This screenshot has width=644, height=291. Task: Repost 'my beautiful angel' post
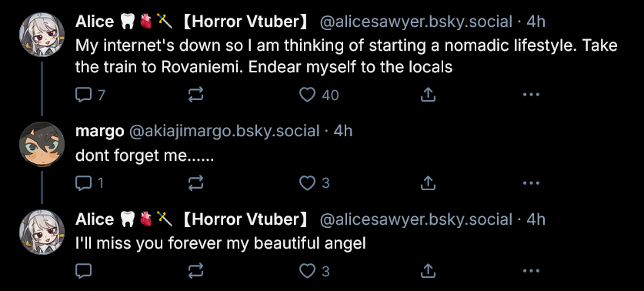click(196, 271)
